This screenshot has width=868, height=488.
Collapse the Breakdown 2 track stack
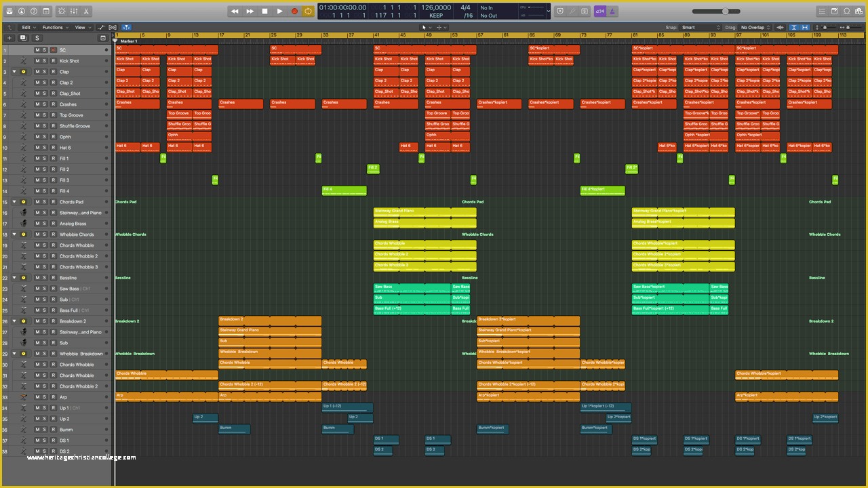(14, 321)
